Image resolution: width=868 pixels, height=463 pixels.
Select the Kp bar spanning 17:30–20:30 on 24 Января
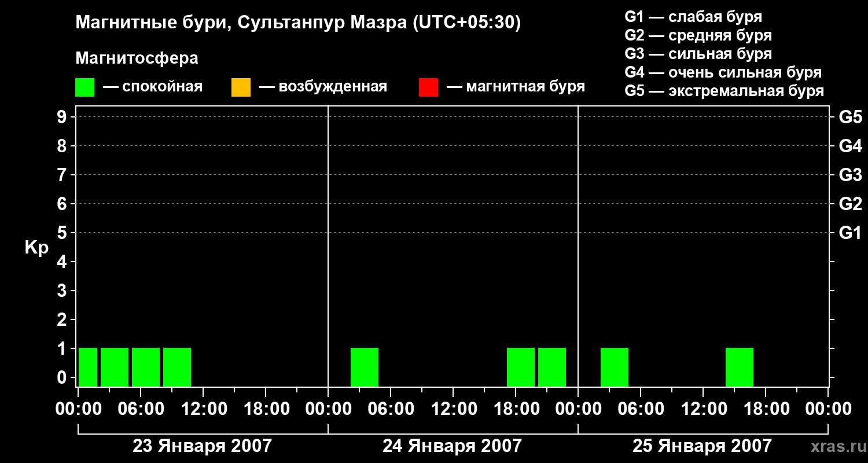point(521,367)
